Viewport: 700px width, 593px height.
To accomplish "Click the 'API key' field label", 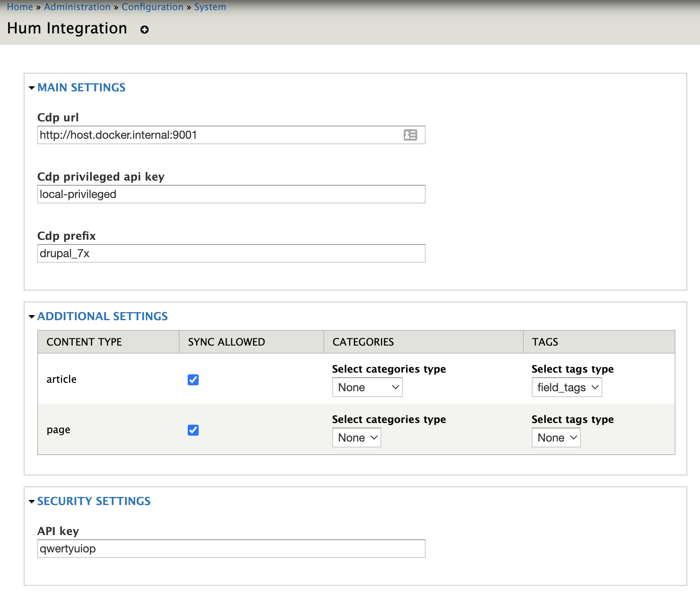I will click(x=58, y=531).
